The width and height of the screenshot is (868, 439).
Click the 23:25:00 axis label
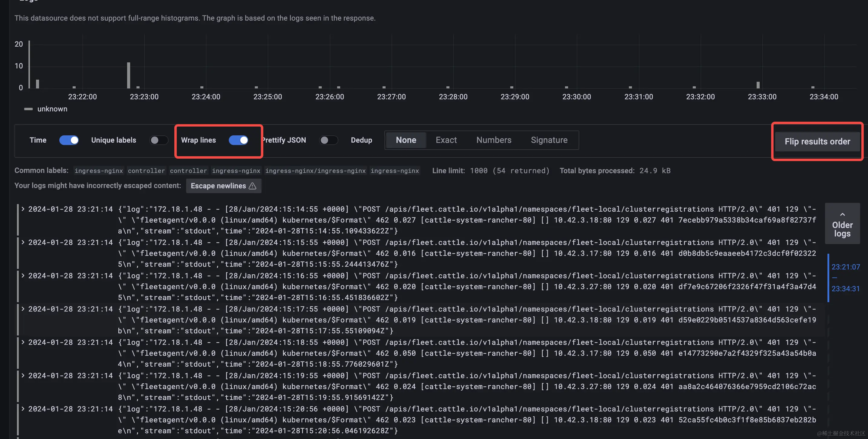point(268,97)
